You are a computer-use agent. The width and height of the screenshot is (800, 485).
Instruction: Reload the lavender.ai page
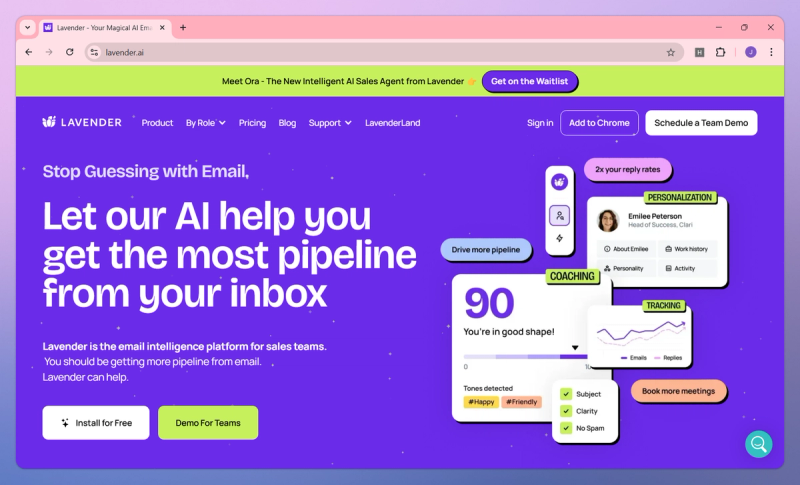point(69,52)
